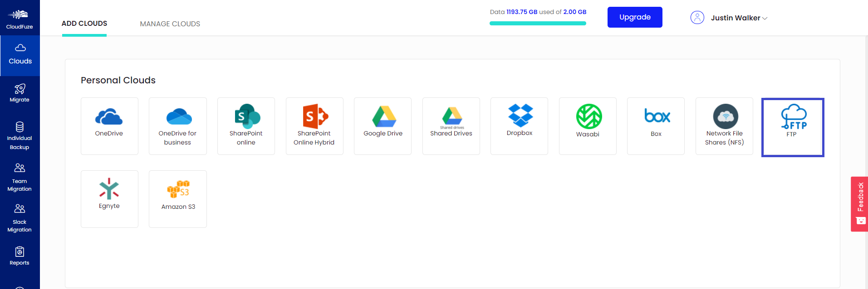This screenshot has width=868, height=289.
Task: Switch to the MANAGE CLOUDS tab
Action: coord(170,24)
